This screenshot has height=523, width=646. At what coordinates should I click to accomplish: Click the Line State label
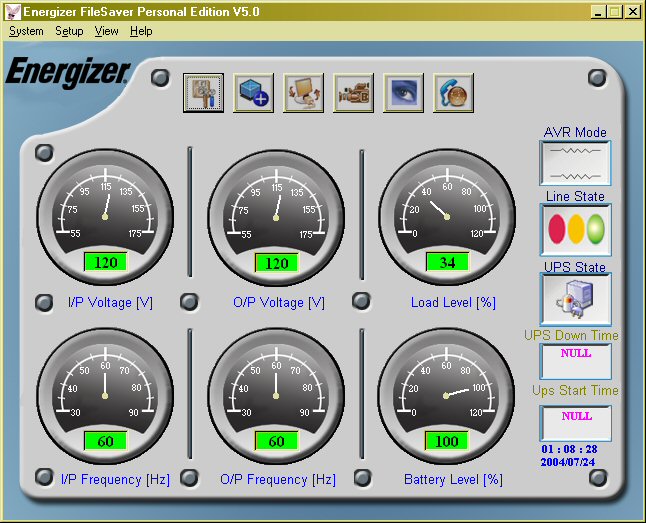(575, 197)
